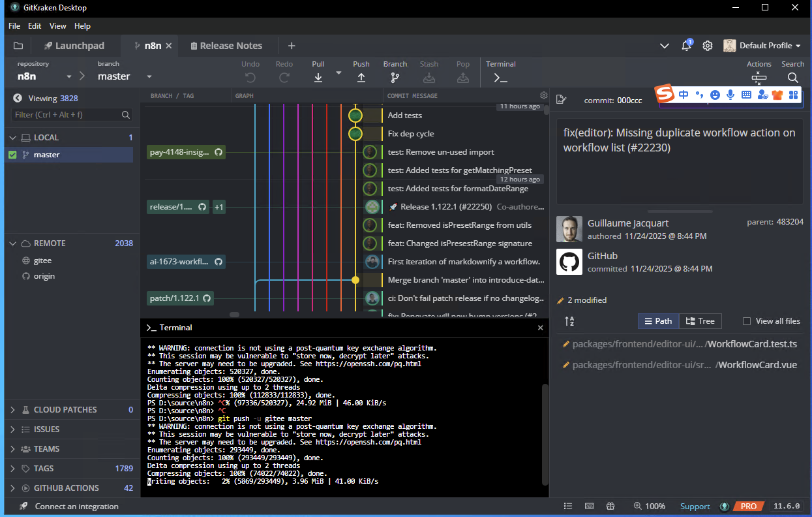The image size is (812, 517).
Task: Close the n8n tab
Action: tap(169, 46)
